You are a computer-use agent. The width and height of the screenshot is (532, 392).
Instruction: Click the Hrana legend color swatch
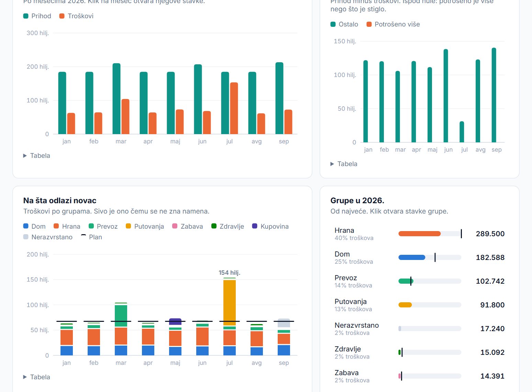56,226
